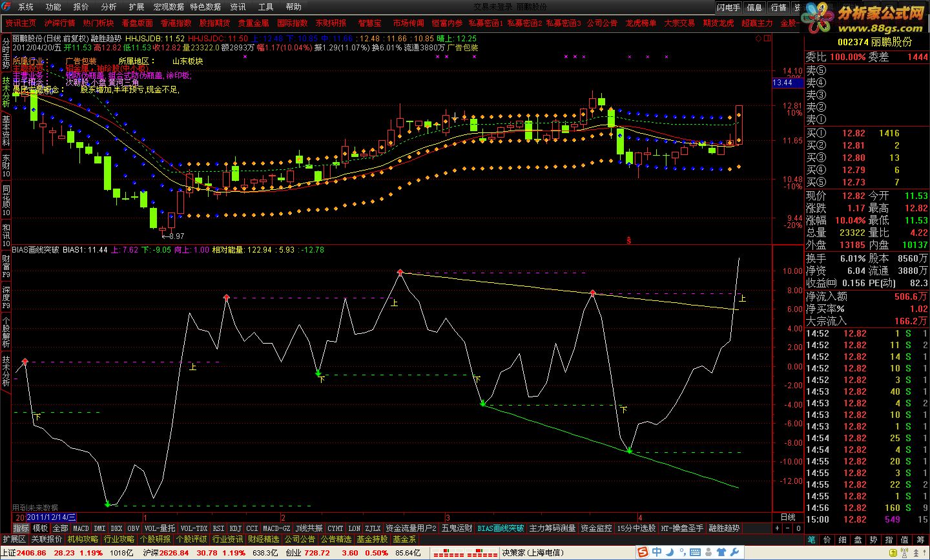Viewport: 930px width, 560px height.
Task: Switch to 分时走势 side tab
Action: tap(6, 53)
